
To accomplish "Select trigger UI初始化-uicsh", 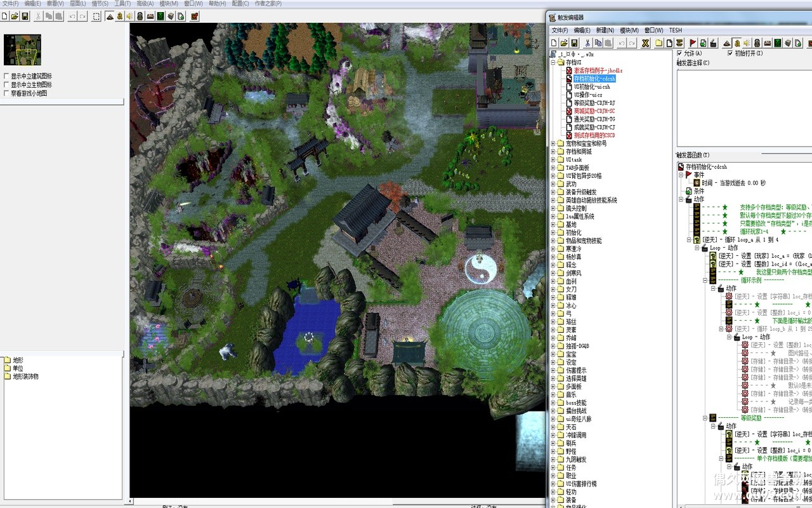I will click(x=592, y=87).
